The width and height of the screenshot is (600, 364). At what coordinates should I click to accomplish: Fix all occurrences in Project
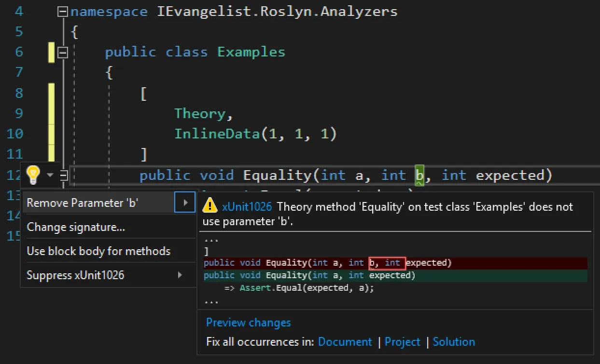[x=403, y=341]
